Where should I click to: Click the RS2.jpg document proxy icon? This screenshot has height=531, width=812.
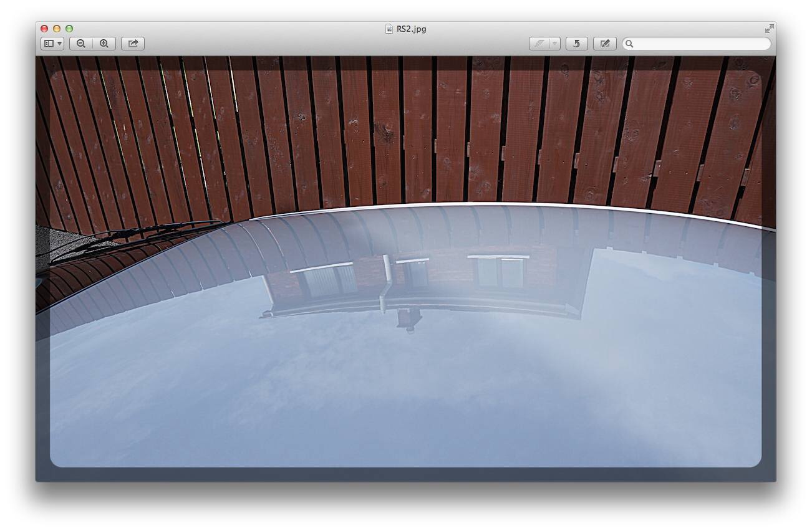[x=389, y=29]
